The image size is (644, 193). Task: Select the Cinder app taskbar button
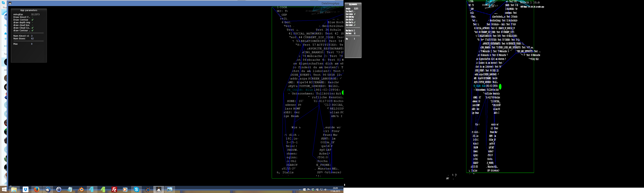[x=158, y=189]
